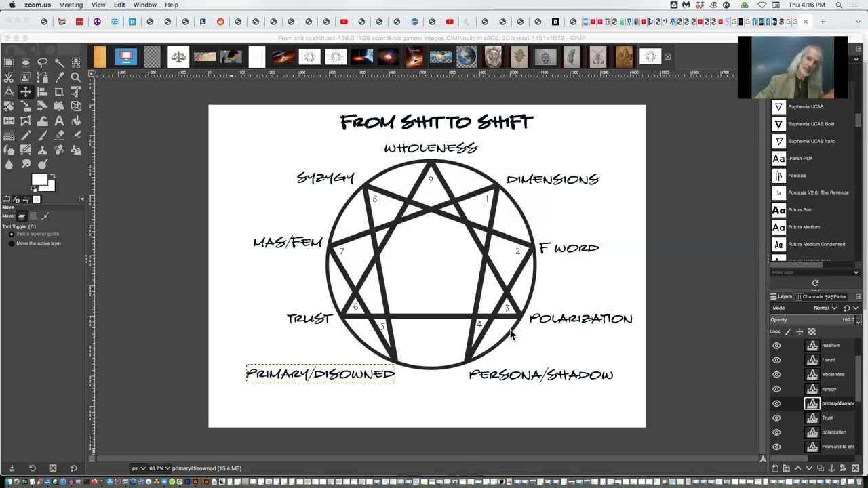Refresh the fonts list
This screenshot has width=868, height=488.
pos(815,283)
